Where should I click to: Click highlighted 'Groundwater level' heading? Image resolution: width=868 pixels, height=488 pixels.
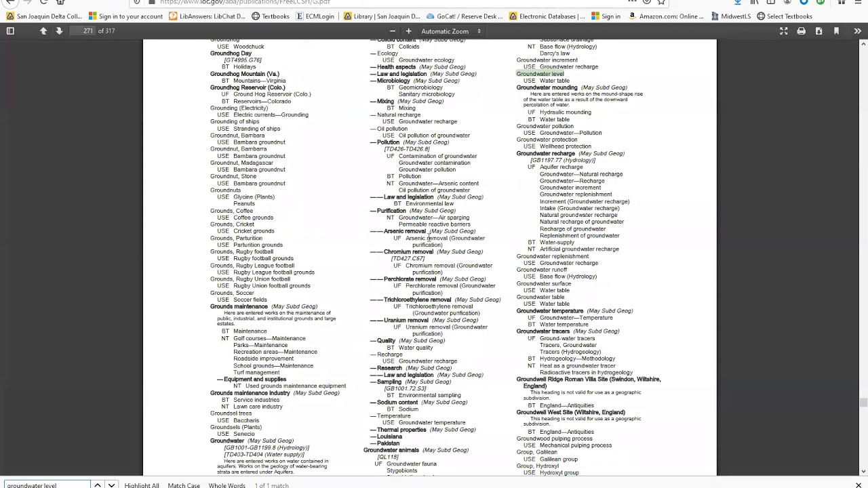click(x=540, y=74)
